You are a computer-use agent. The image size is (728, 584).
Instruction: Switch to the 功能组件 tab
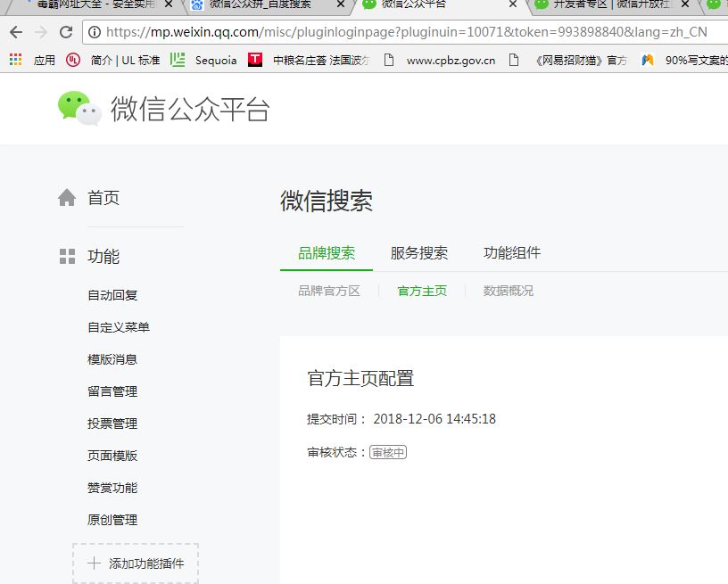tap(512, 253)
